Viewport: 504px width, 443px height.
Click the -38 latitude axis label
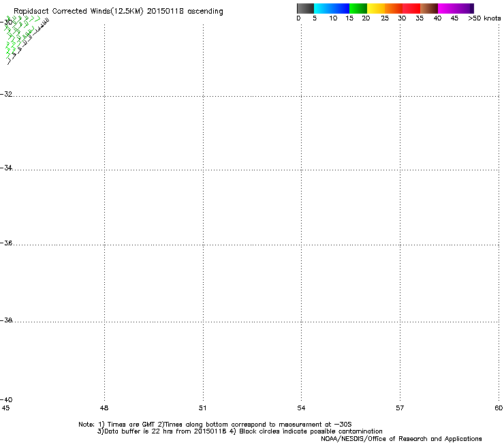pos(6,320)
